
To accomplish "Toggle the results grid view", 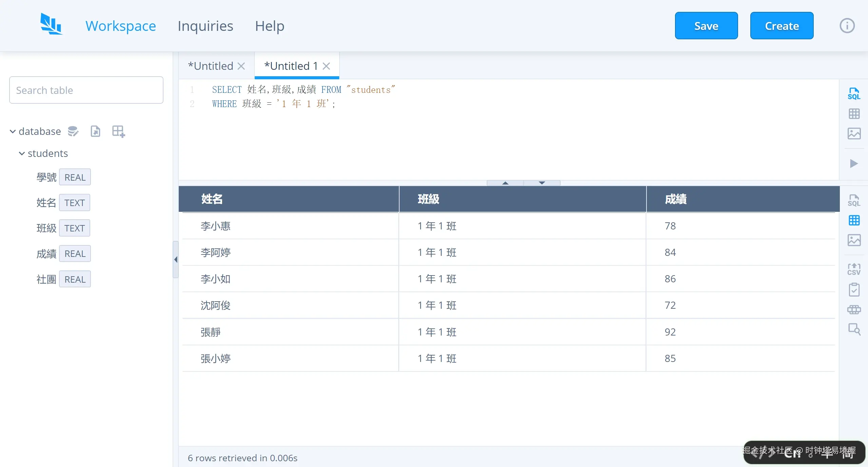I will point(854,220).
